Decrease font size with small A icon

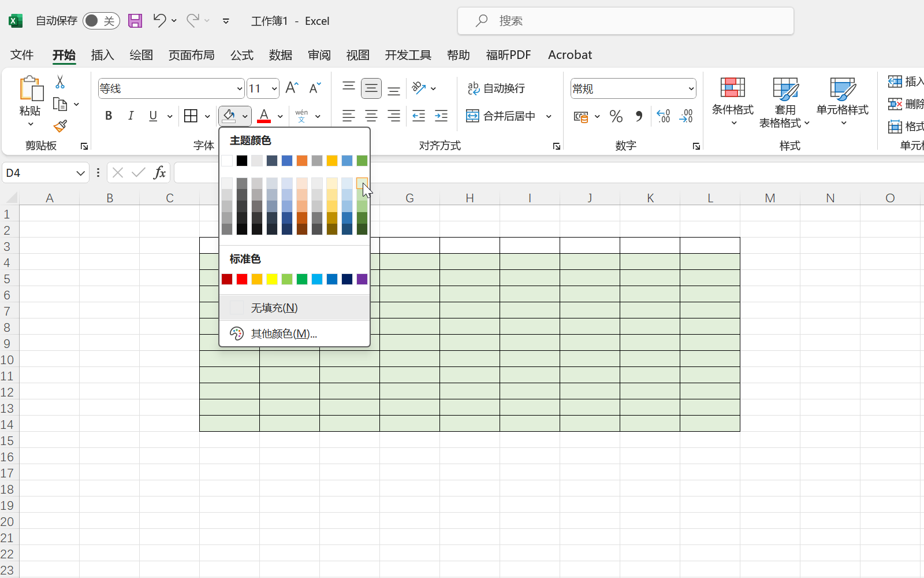point(315,88)
